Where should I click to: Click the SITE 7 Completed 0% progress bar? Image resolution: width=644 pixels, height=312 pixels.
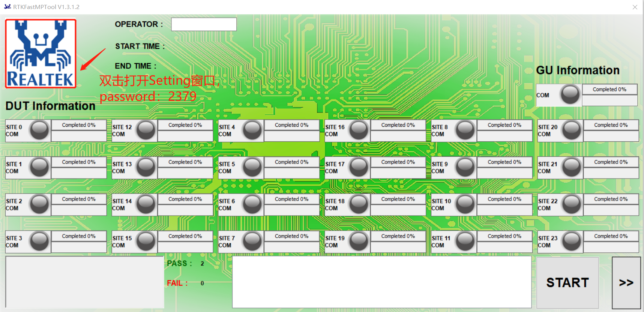(291, 236)
